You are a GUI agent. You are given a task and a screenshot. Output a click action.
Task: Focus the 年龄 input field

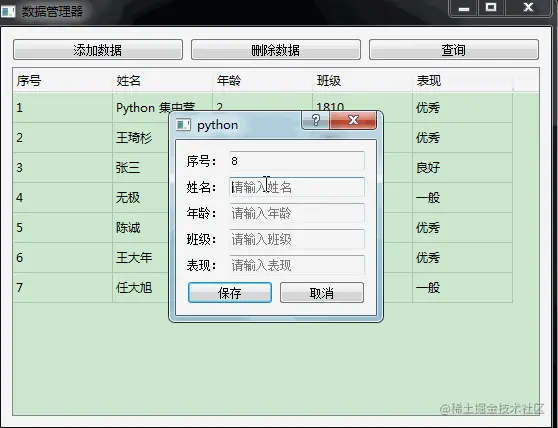click(297, 213)
